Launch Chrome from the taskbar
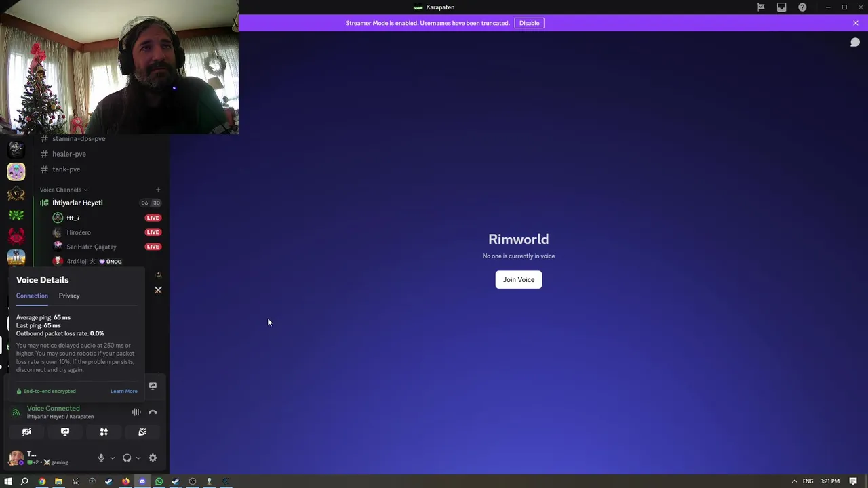Viewport: 868px width, 488px height. pos(42,481)
